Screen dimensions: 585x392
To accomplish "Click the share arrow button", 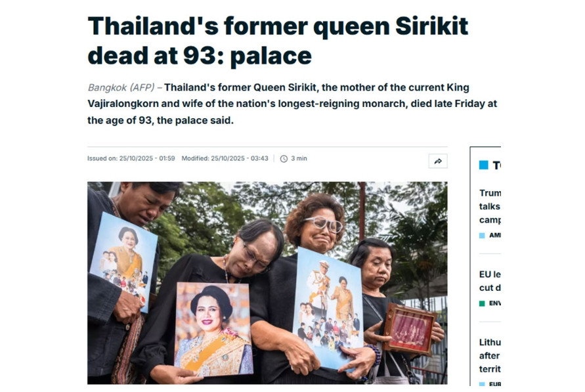I will (438, 161).
